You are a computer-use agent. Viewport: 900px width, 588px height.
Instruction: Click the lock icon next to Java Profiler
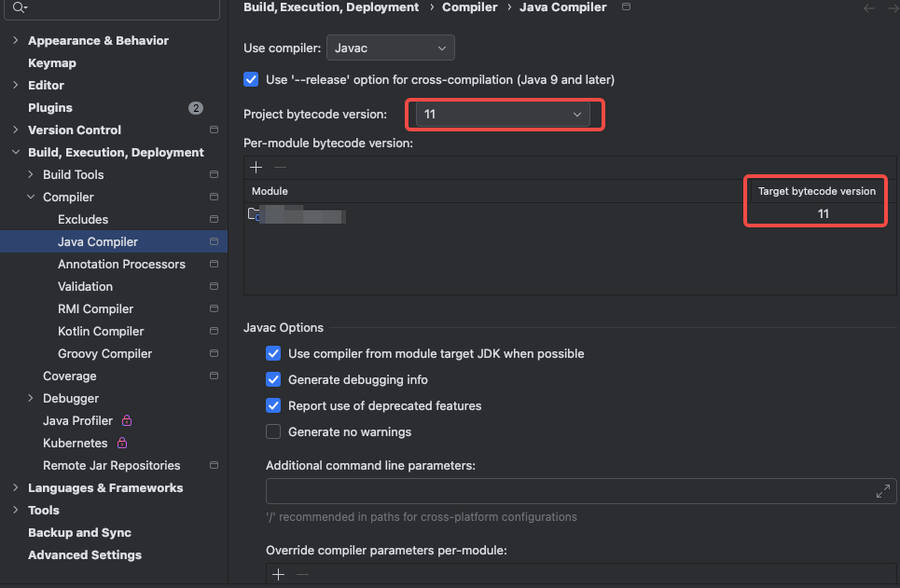pyautogui.click(x=127, y=420)
